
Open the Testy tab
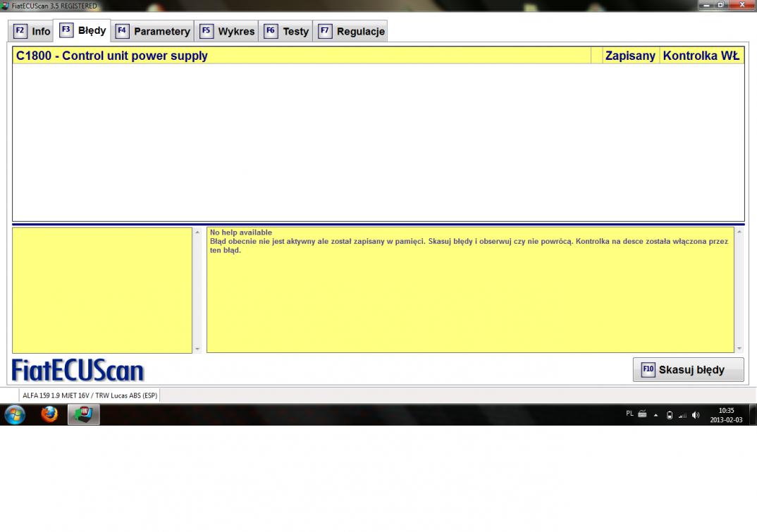pyautogui.click(x=286, y=32)
